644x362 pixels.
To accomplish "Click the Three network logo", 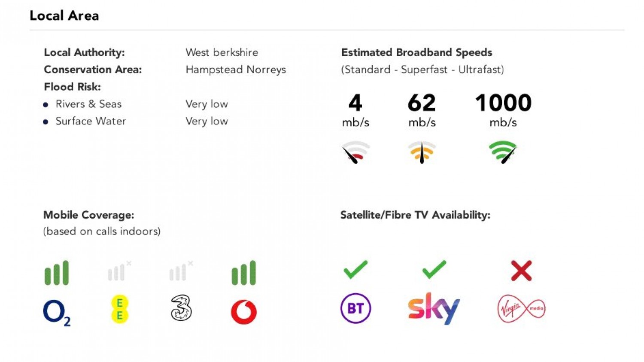I will click(x=181, y=308).
